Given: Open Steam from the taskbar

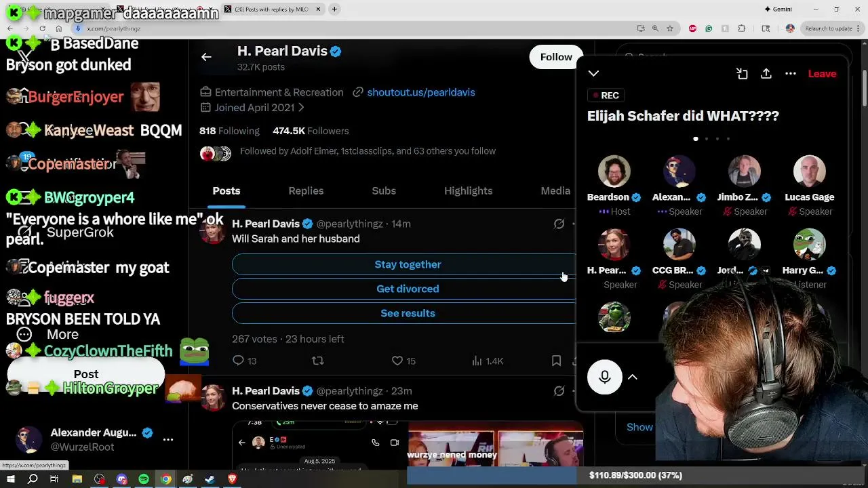Looking at the screenshot, I should click(210, 479).
